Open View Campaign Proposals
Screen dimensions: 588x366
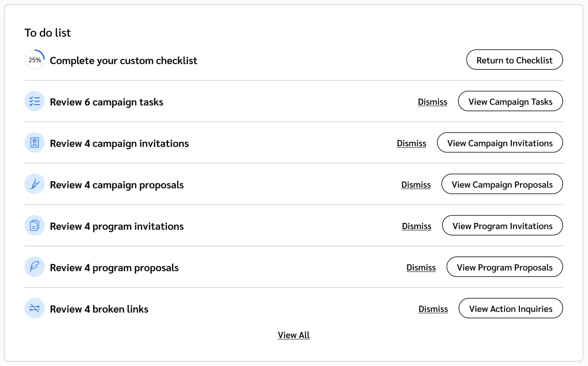502,184
